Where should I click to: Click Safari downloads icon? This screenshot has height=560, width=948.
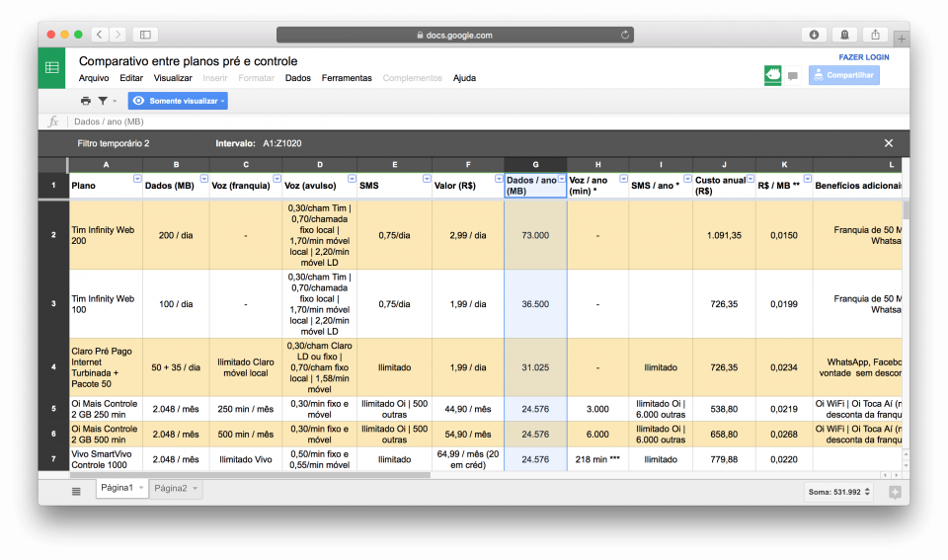pos(814,35)
